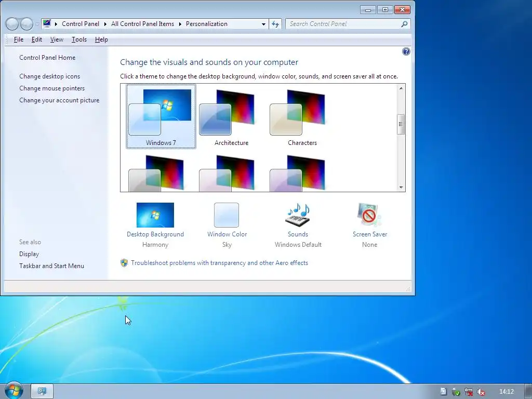532x399 pixels.
Task: Open the Edit menu
Action: 37,39
